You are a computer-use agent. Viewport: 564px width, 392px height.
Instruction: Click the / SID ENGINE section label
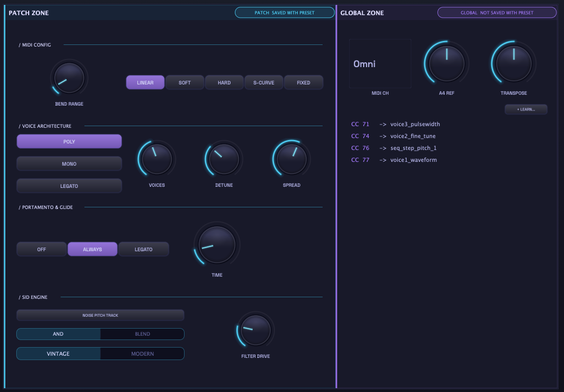click(33, 297)
